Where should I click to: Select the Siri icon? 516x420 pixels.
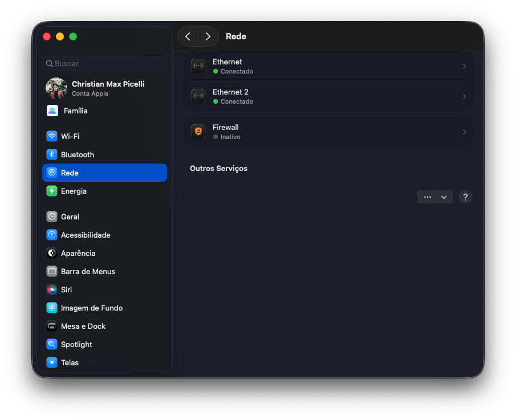click(x=52, y=289)
